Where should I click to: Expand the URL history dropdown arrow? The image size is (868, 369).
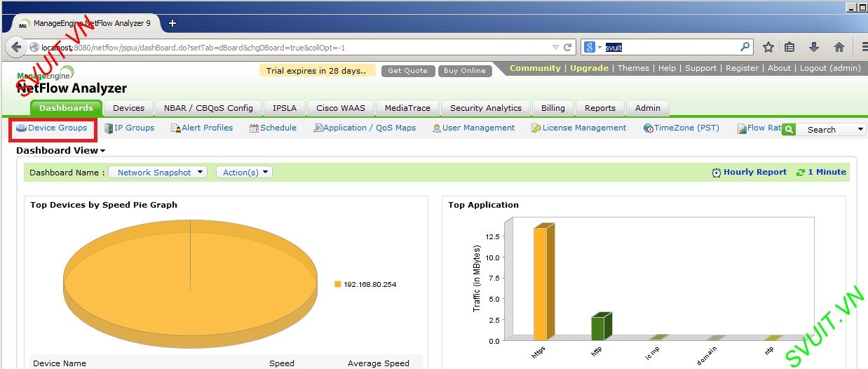point(556,48)
